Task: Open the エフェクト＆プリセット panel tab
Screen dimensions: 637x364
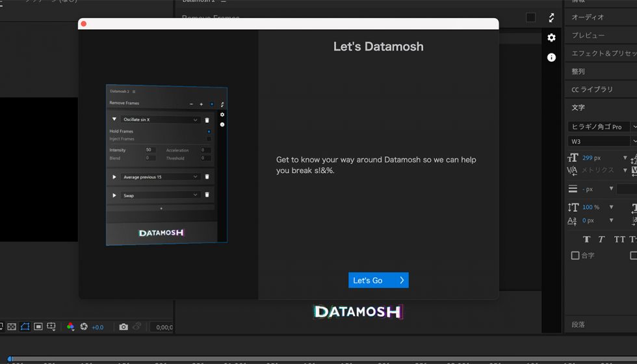Action: 604,53
